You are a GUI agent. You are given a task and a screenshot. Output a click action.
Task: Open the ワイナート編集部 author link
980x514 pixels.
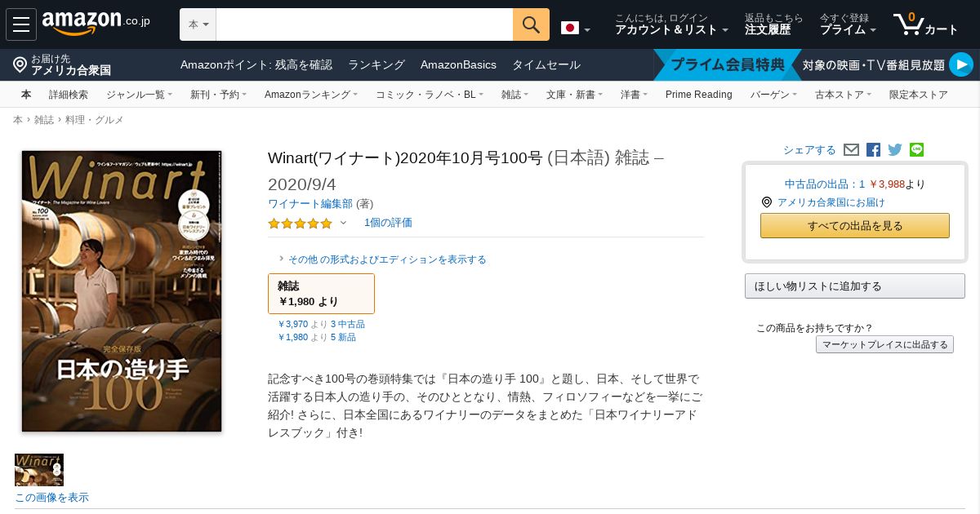point(310,204)
